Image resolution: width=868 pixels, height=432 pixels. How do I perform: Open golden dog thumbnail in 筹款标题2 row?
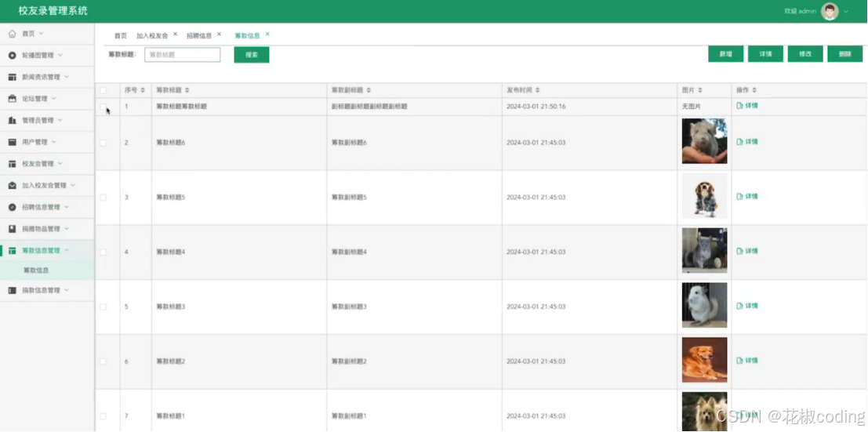704,360
